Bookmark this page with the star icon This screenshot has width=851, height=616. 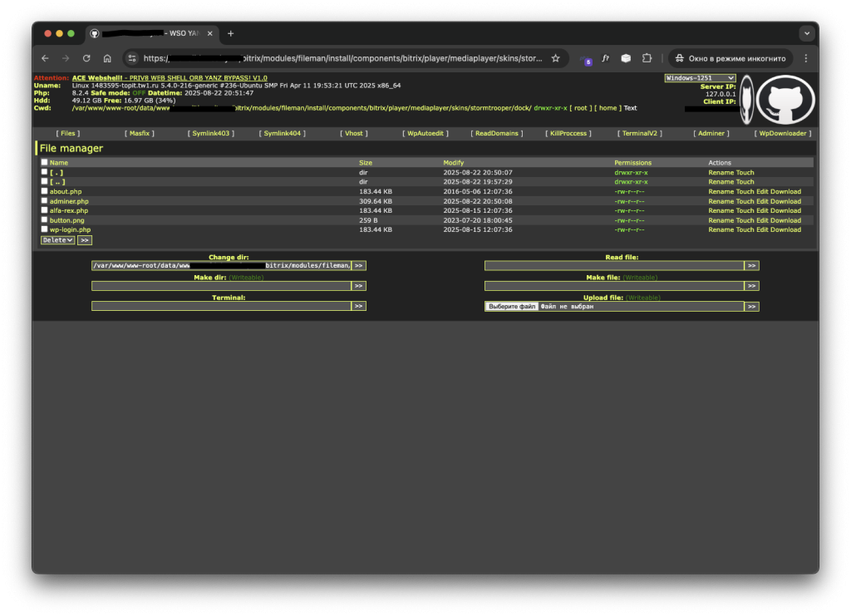pos(555,58)
